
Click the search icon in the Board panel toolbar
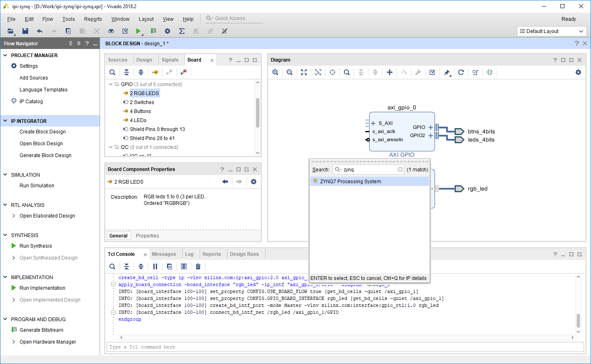pyautogui.click(x=112, y=72)
